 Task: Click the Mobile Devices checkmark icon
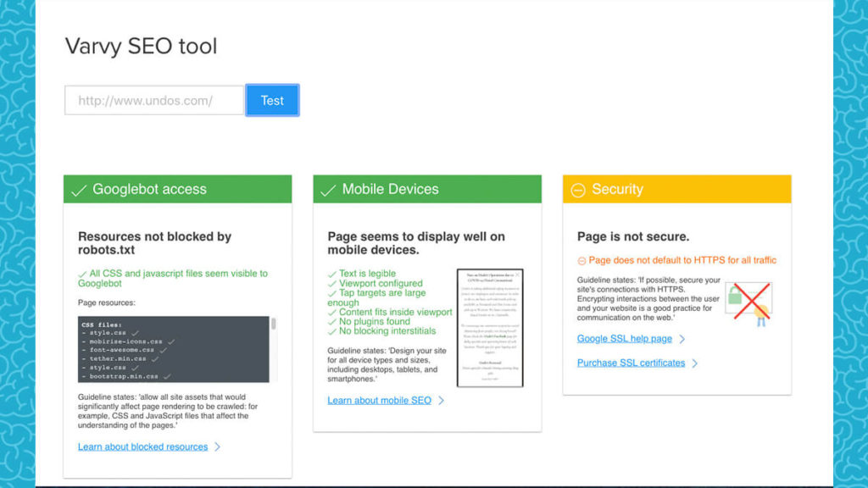(x=328, y=191)
